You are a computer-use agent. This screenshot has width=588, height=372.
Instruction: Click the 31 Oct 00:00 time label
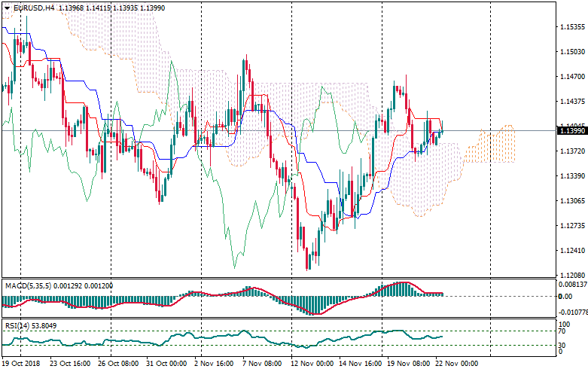165,363
